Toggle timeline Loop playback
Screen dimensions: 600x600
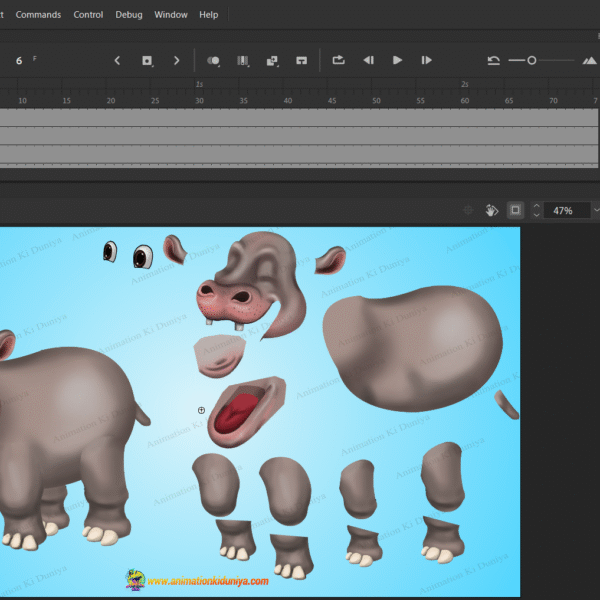tap(339, 60)
